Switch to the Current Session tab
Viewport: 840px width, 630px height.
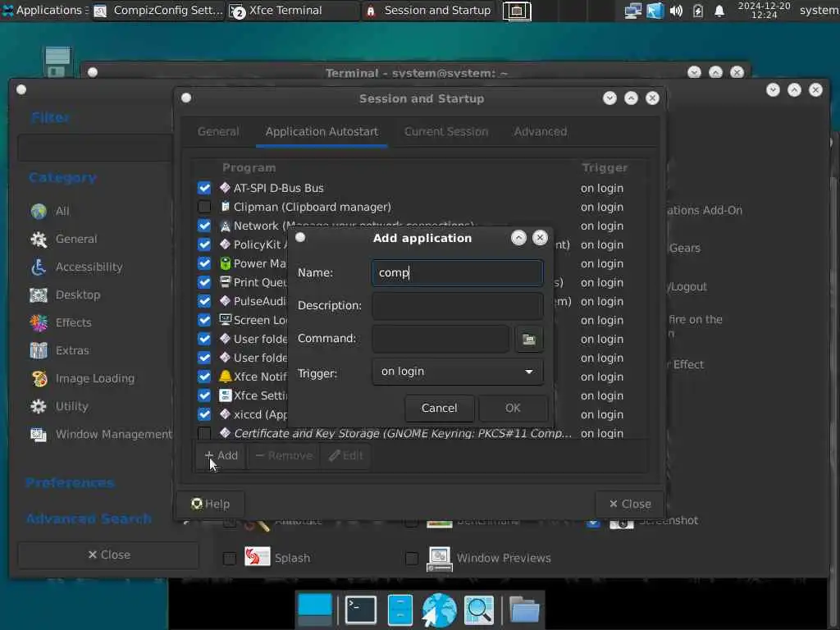(x=445, y=132)
